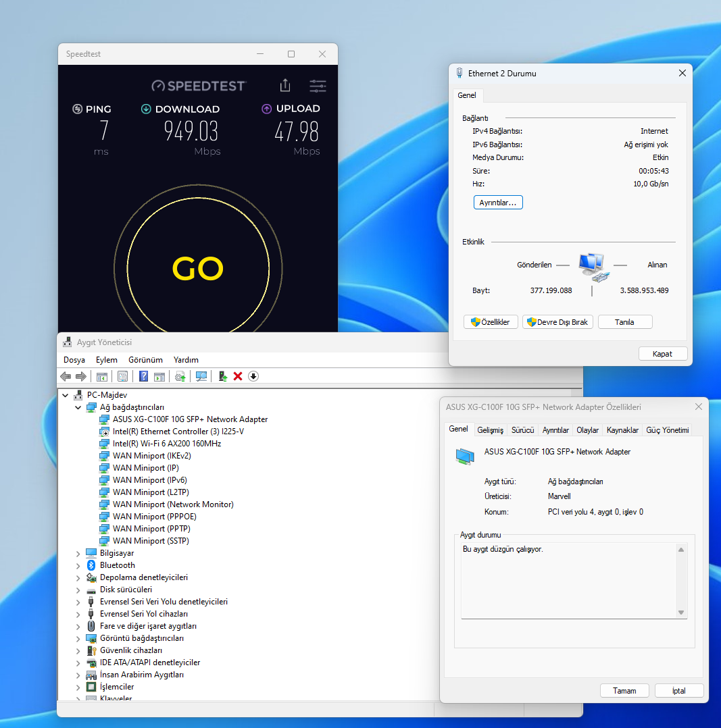Image resolution: width=721 pixels, height=728 pixels.
Task: Switch to the Olaylar tab
Action: coord(588,430)
